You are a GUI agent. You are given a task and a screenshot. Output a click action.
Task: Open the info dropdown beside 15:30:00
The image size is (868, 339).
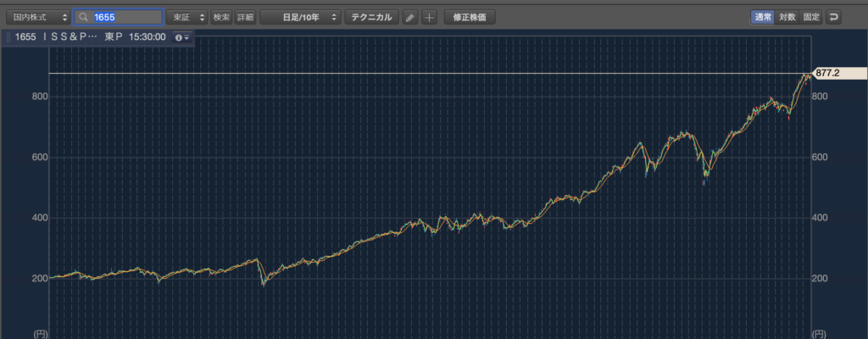(x=183, y=37)
